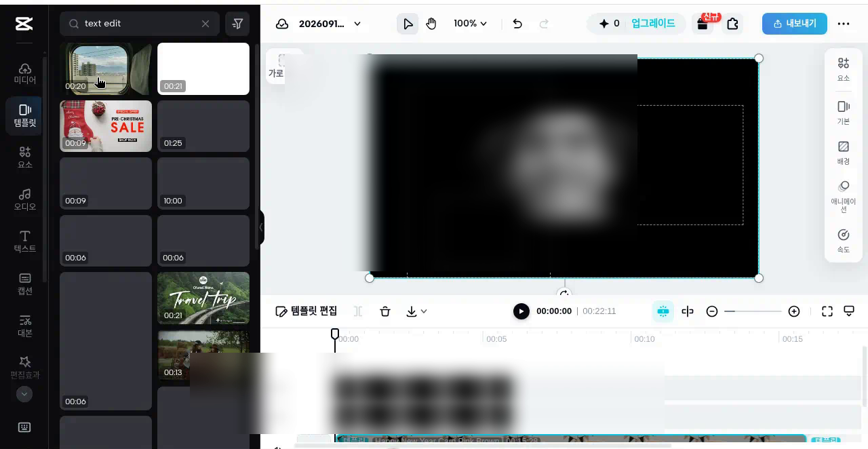Click the credits sparkle counter
Screen dimensions: 868x449
pos(609,24)
